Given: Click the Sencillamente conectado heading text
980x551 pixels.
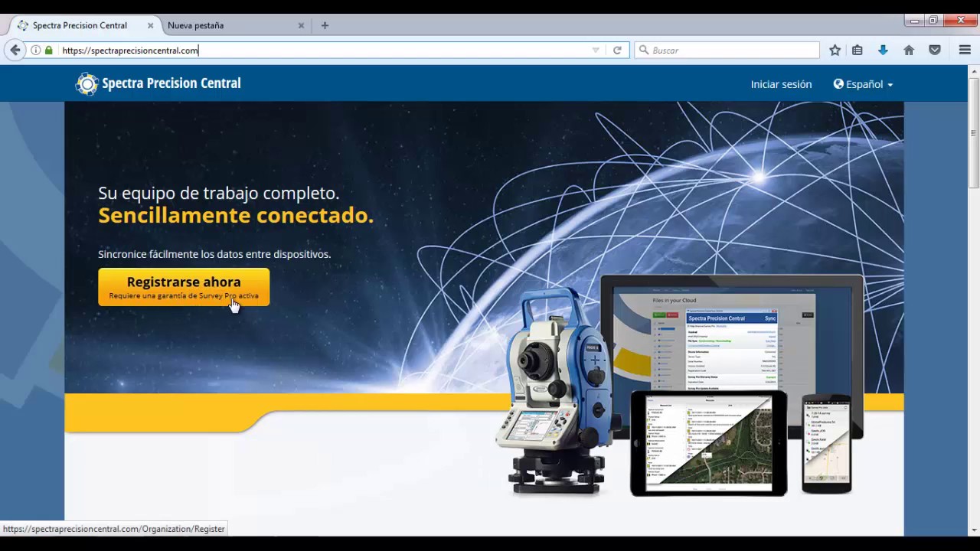Looking at the screenshot, I should pyautogui.click(x=236, y=216).
